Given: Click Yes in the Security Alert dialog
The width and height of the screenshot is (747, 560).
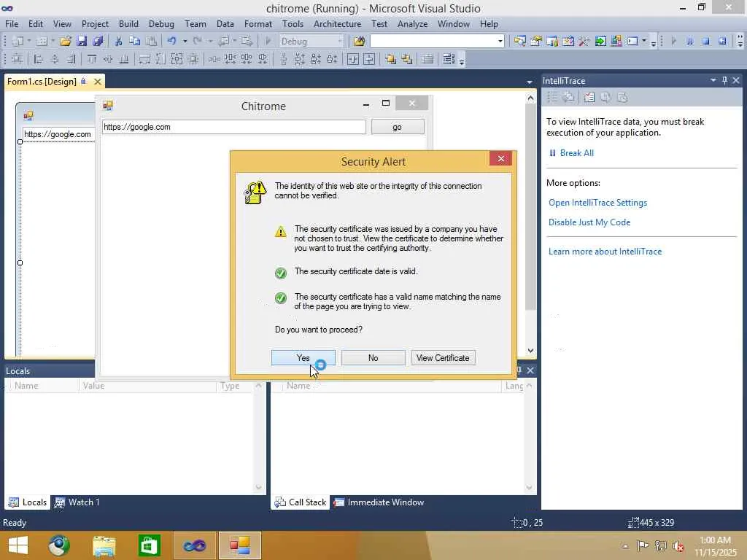Looking at the screenshot, I should click(x=303, y=357).
